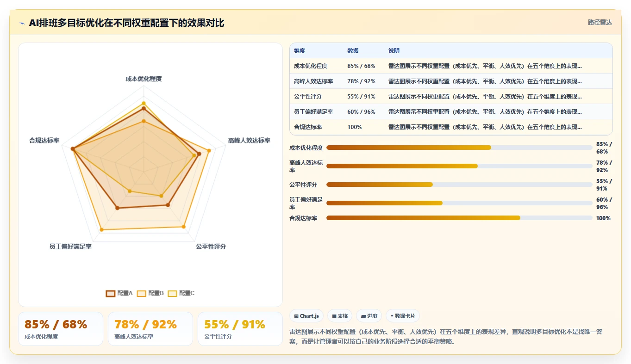Click the 高峰人效达标率 progress bar
The width and height of the screenshot is (631, 364).
pos(459,166)
